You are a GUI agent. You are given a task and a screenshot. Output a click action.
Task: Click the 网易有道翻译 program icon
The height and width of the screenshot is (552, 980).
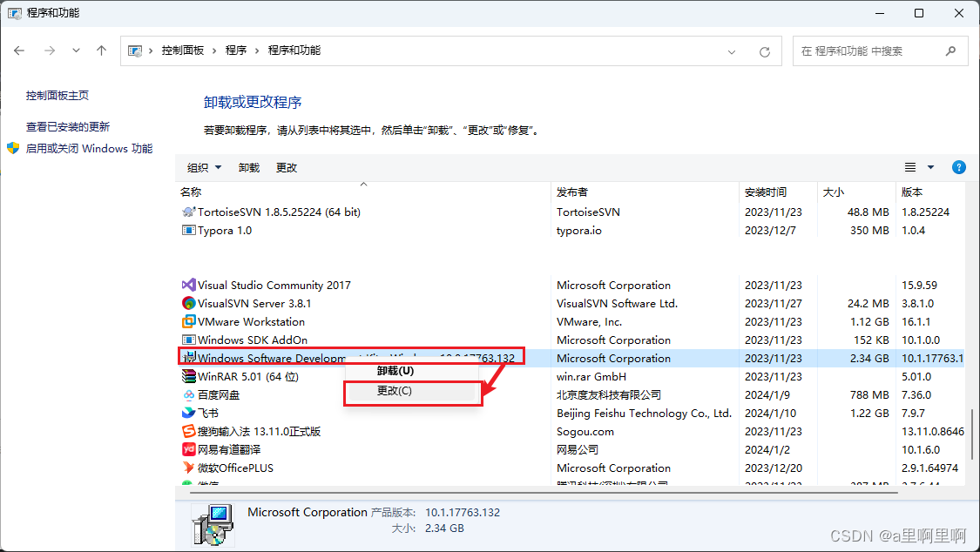coord(188,449)
